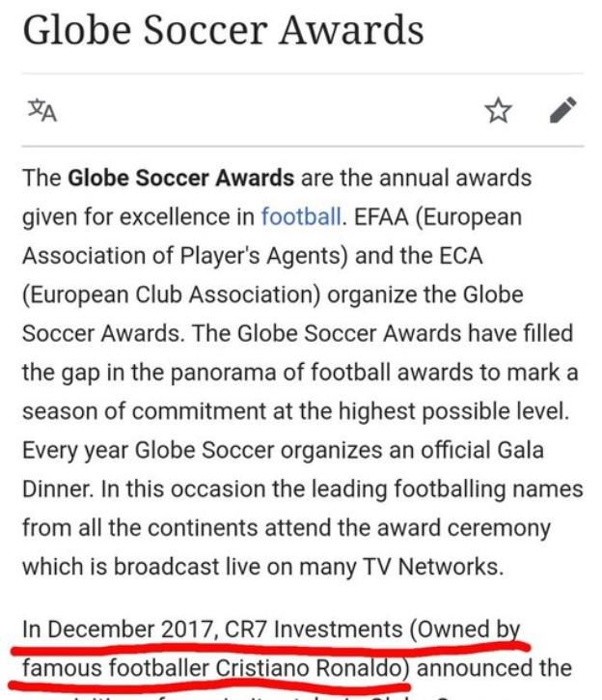Click the Globe Soccer Awards page title
The height and width of the screenshot is (700, 602).
(223, 30)
